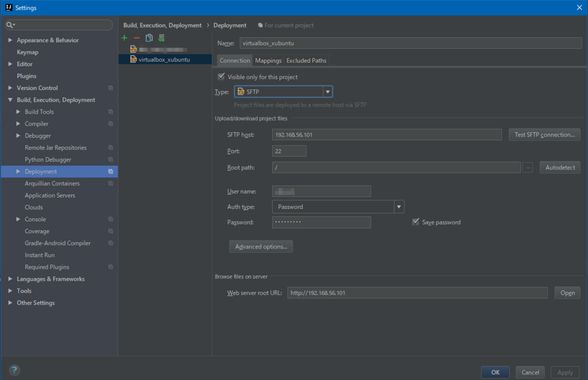588x380 pixels.
Task: Click project-level icon beside Python Debugger
Action: tap(111, 160)
